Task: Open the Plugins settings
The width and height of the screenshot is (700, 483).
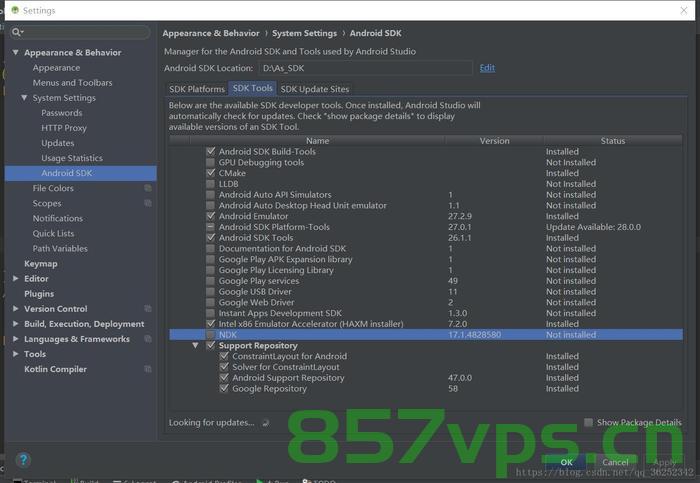Action: coord(39,294)
